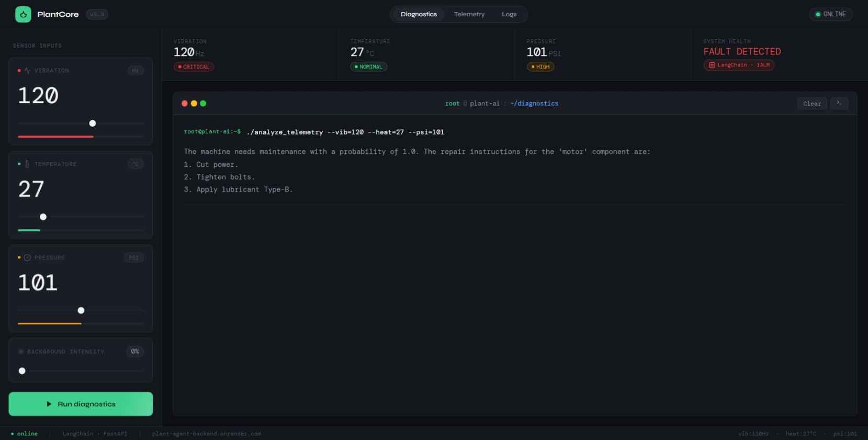The image size is (868, 440).
Task: Click the temperature value 27 in sidebar
Action: coord(31,189)
